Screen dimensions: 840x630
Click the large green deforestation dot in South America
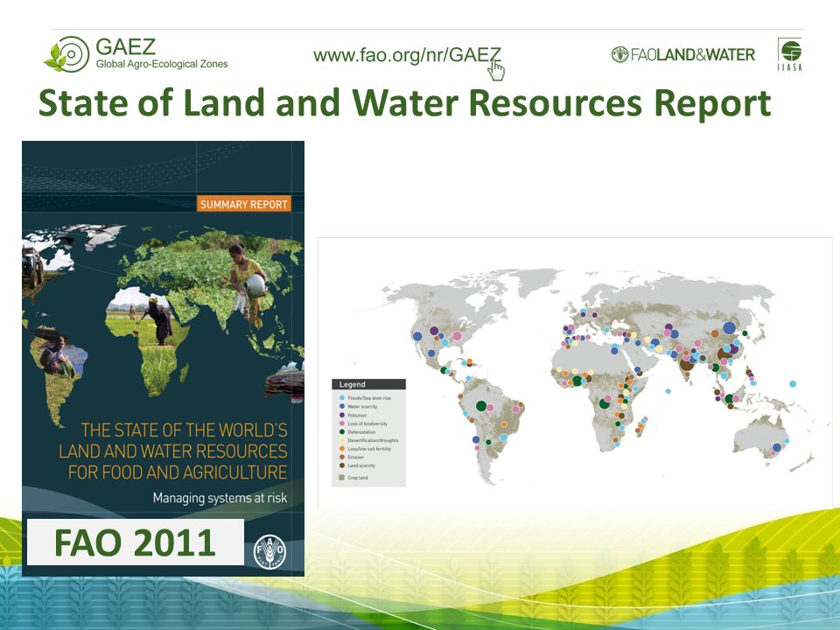click(481, 406)
